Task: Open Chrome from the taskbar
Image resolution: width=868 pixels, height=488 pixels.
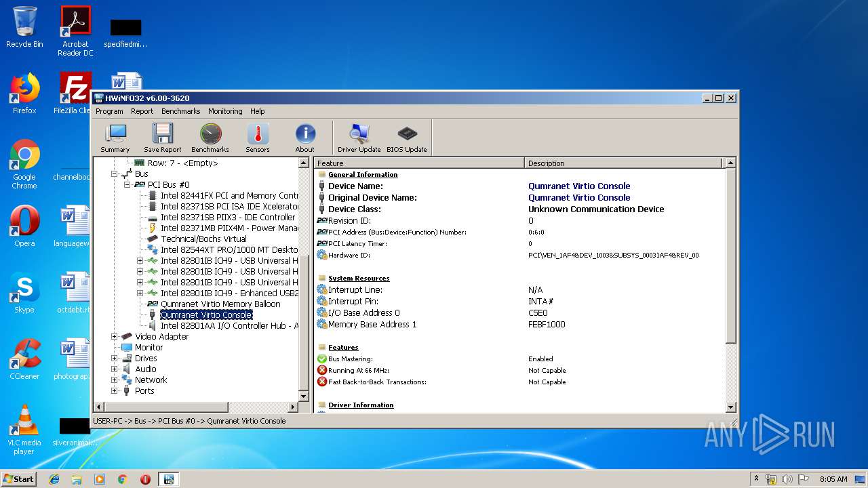Action: click(122, 479)
